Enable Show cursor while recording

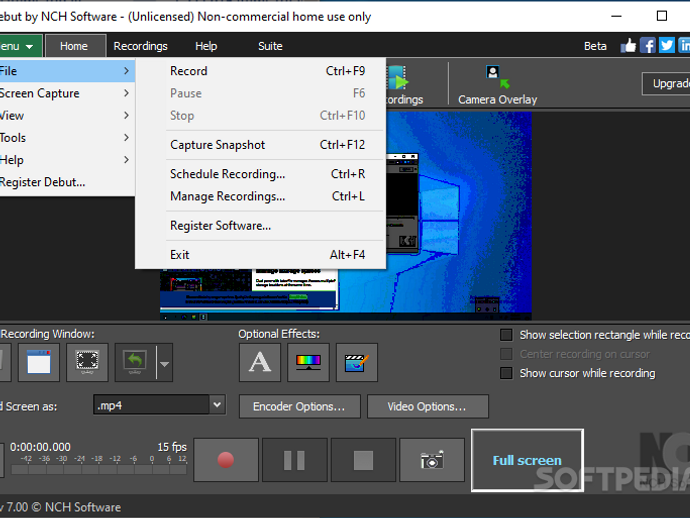pyautogui.click(x=506, y=373)
